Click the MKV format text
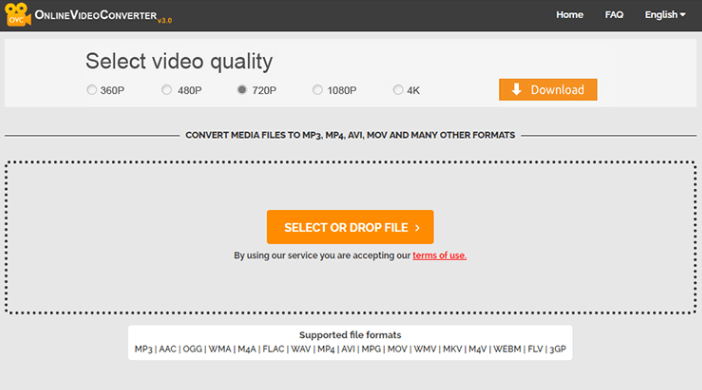Viewport: 702px width, 390px height. [452, 349]
